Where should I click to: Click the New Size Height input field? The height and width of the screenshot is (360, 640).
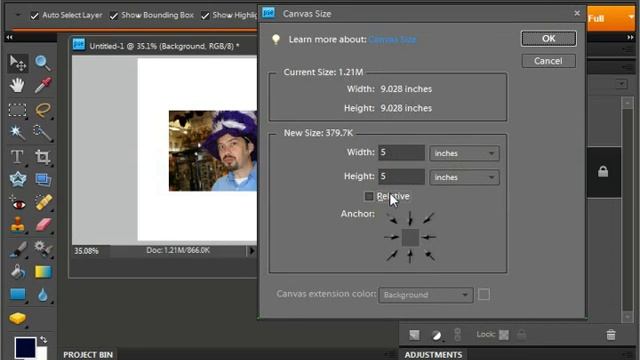[401, 176]
